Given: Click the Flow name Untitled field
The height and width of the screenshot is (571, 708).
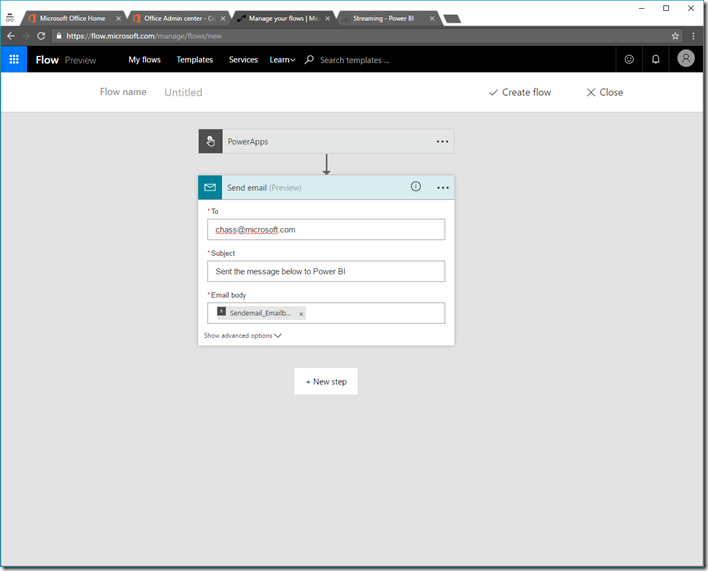Looking at the screenshot, I should click(184, 92).
